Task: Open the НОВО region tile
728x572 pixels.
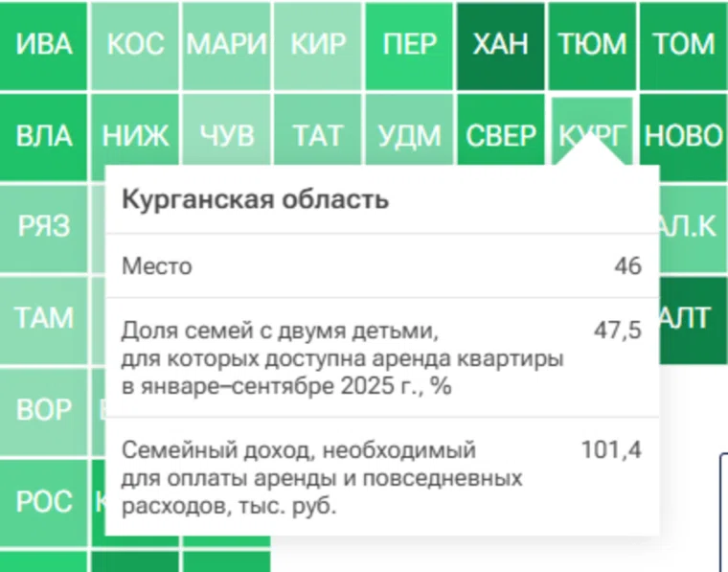Action: click(683, 136)
